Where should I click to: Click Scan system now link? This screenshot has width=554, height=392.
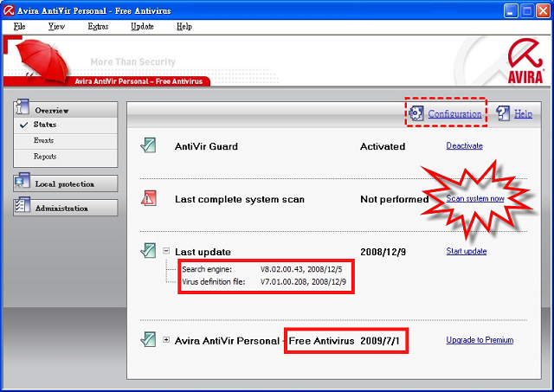tap(475, 198)
